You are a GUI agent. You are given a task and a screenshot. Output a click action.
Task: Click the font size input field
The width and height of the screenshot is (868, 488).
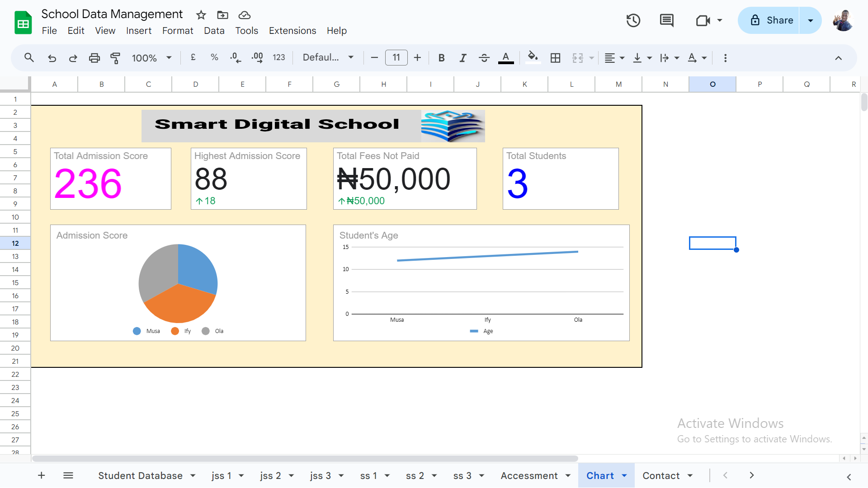pyautogui.click(x=396, y=58)
